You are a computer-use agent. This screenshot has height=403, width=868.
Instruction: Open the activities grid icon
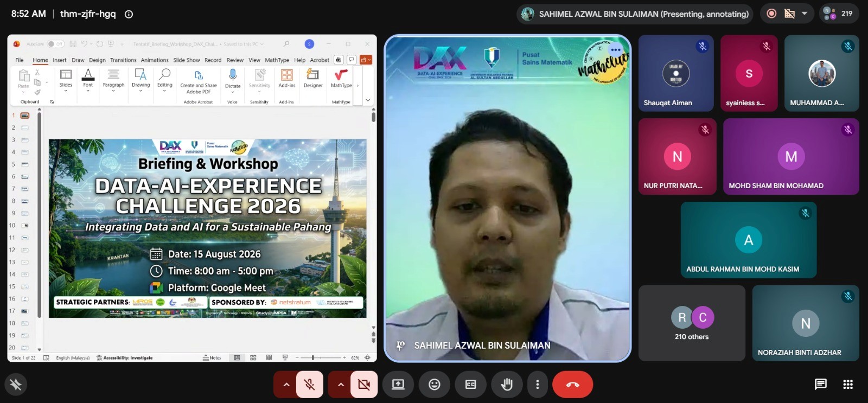coord(848,385)
